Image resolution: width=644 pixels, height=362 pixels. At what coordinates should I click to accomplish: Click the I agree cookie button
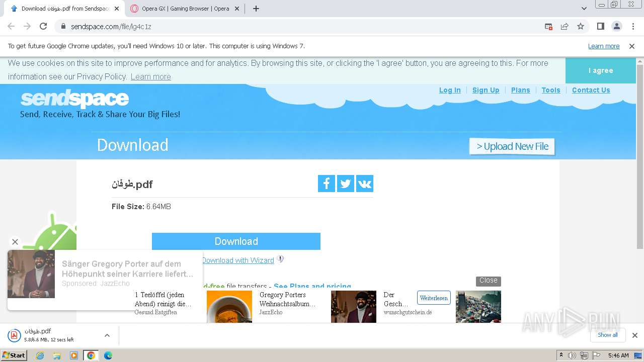click(601, 70)
